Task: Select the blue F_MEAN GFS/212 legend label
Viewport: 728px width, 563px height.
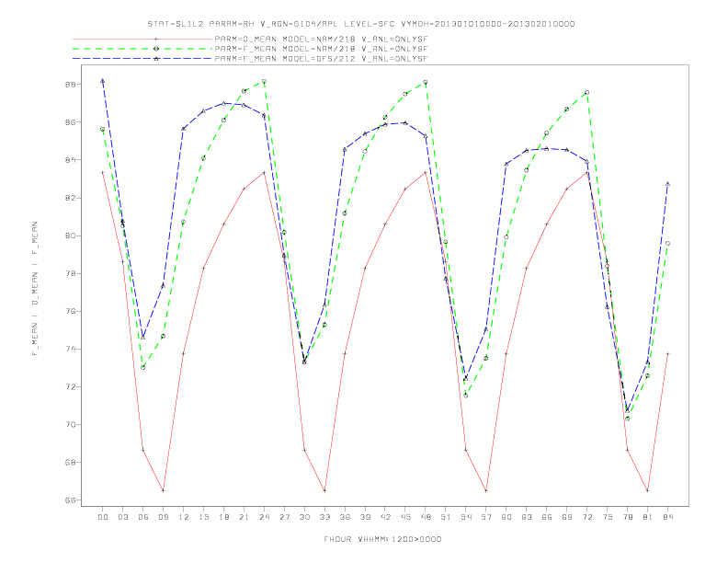Action: tap(321, 59)
